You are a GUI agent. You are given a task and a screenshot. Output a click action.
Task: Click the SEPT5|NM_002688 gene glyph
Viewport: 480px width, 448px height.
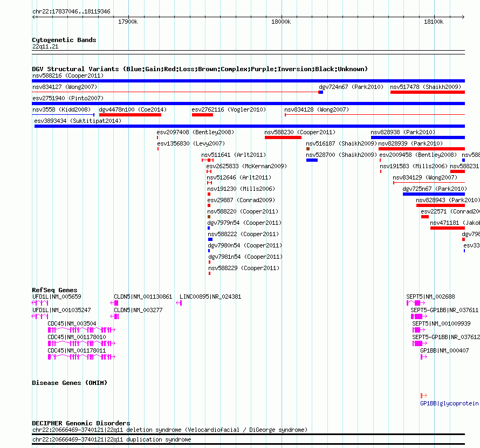(416, 303)
